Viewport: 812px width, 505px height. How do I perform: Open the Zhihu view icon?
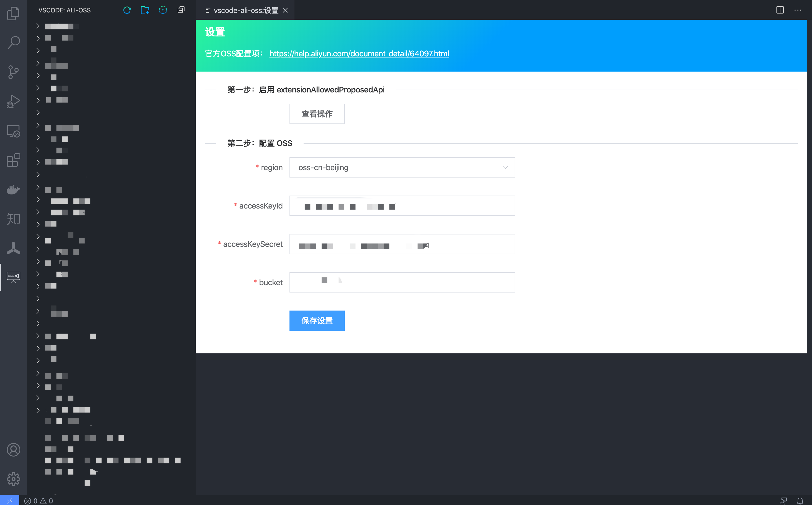pyautogui.click(x=13, y=219)
